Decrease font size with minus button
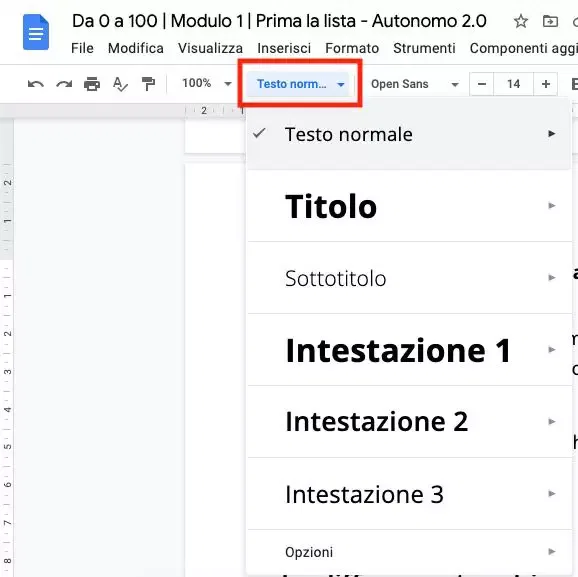The height and width of the screenshot is (577, 578). (x=481, y=84)
